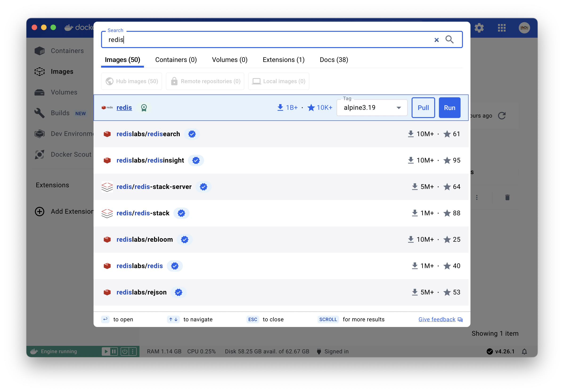Click the magnifier search icon
Image resolution: width=564 pixels, height=392 pixels.
pos(449,40)
